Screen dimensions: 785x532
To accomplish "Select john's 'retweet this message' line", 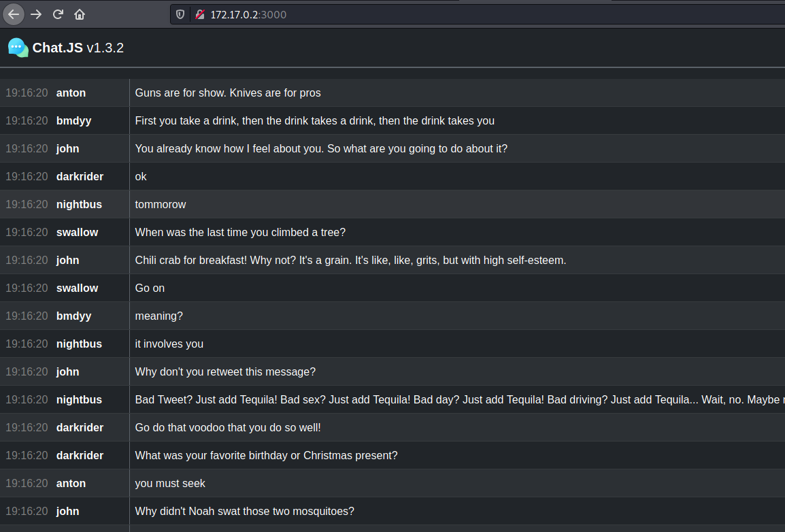I will coord(225,371).
